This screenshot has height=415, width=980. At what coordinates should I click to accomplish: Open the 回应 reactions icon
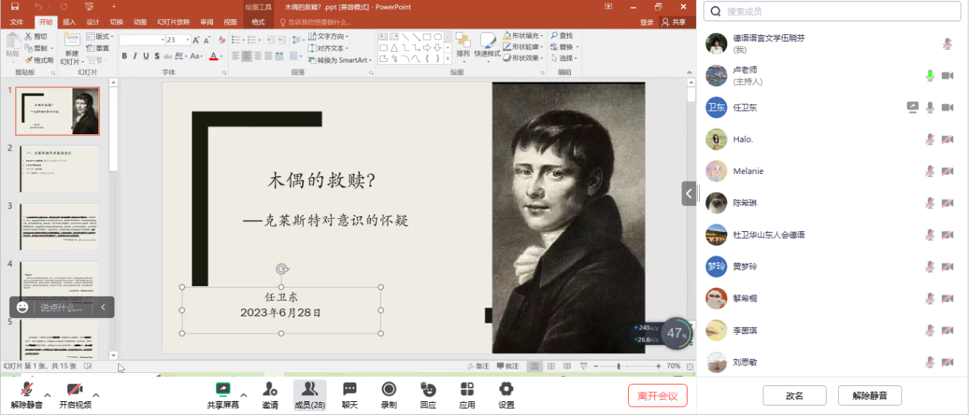pos(428,390)
